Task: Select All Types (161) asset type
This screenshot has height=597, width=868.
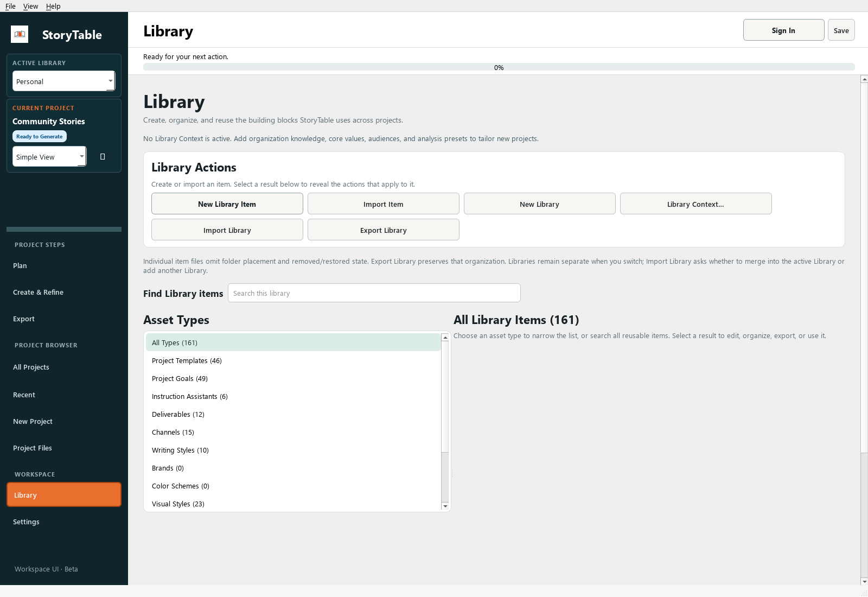Action: [x=293, y=342]
